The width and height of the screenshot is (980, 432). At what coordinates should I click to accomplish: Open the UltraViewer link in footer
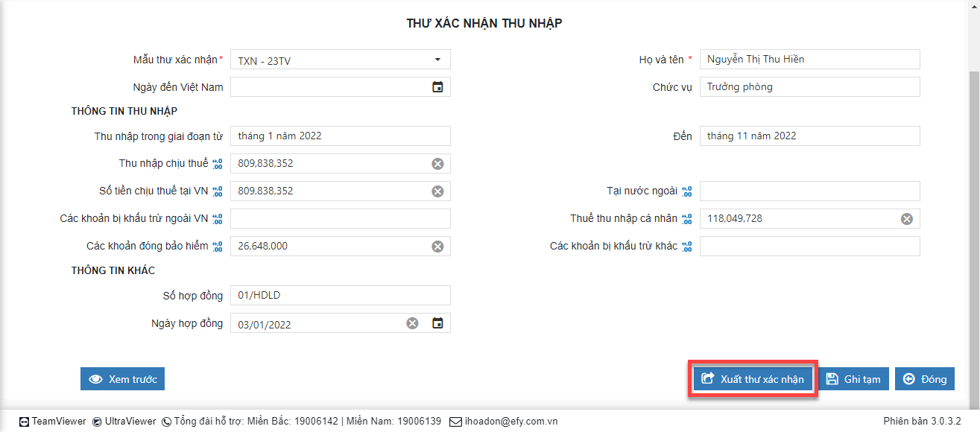pos(124,421)
